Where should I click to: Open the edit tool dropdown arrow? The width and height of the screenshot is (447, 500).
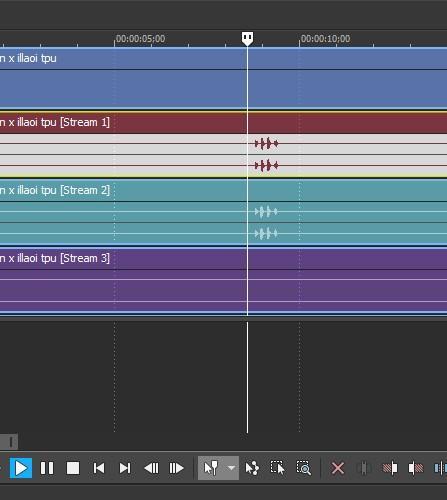coord(231,468)
